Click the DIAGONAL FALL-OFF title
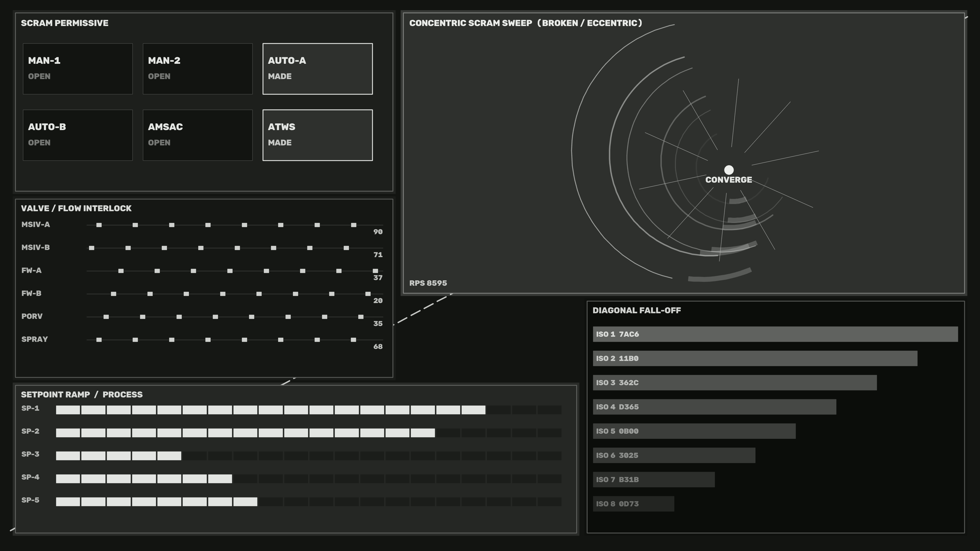Viewport: 980px width, 551px height. [637, 310]
